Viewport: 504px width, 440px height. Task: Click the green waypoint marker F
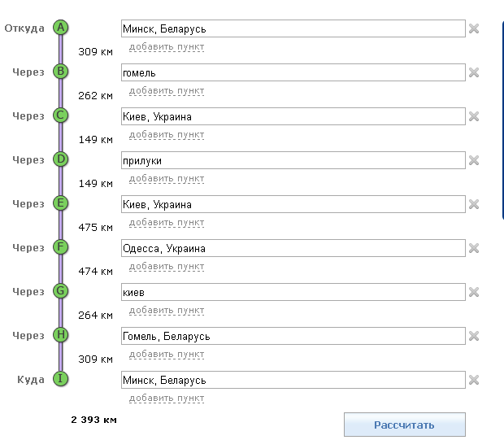click(60, 247)
